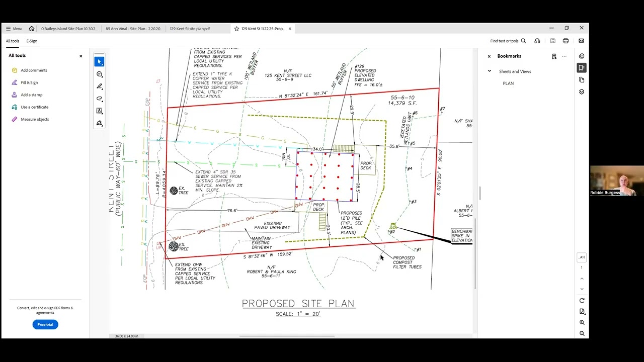The image size is (644, 362).
Task: Open Bookmarks options ellipsis menu
Action: pos(564,56)
